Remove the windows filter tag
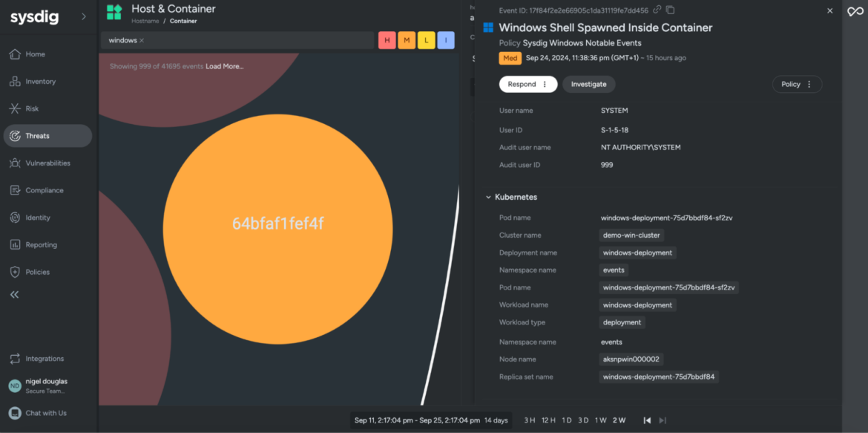The width and height of the screenshot is (868, 433). point(142,40)
